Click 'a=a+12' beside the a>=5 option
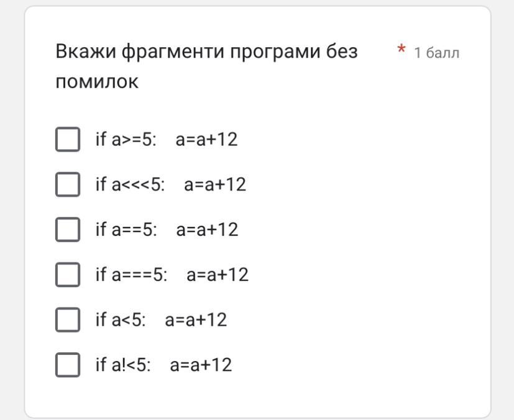Viewport: 514px width, 420px height. (x=206, y=140)
